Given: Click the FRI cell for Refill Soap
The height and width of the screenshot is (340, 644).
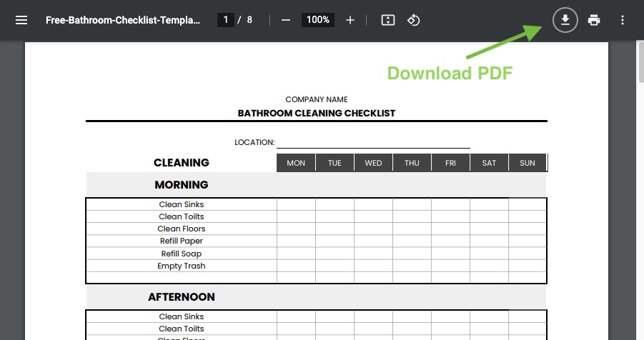Looking at the screenshot, I should pos(450,254).
